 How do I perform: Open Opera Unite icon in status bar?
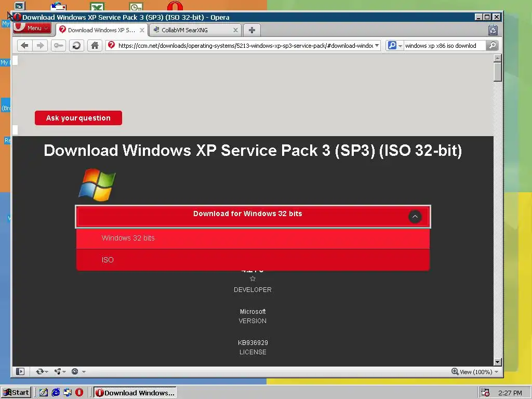tap(58, 371)
